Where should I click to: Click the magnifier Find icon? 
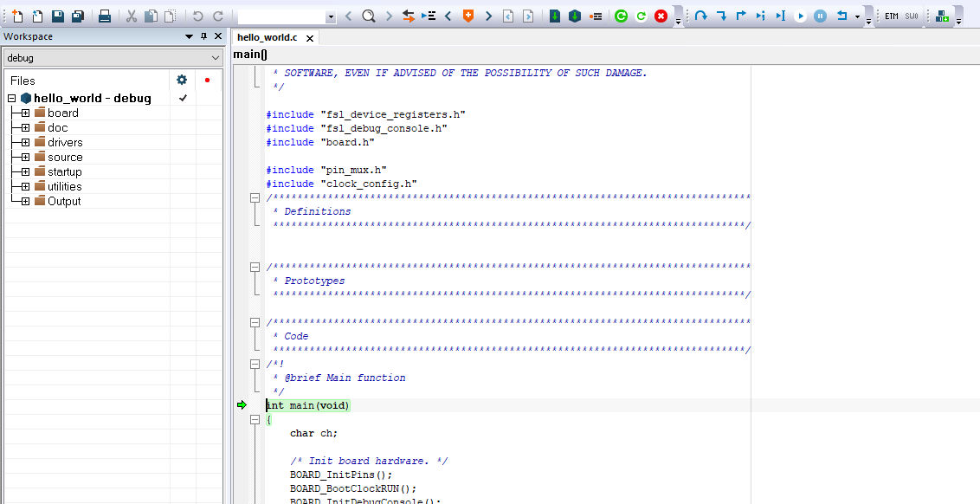tap(368, 16)
